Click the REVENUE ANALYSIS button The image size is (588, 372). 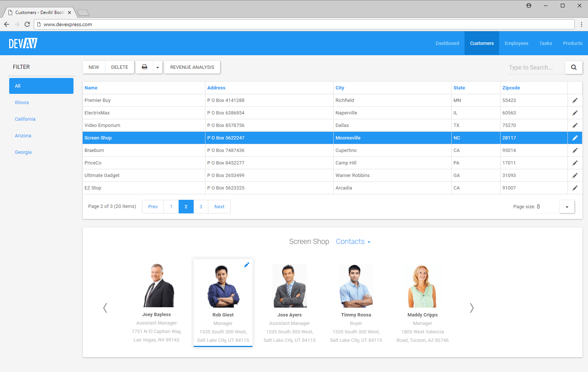coord(192,67)
